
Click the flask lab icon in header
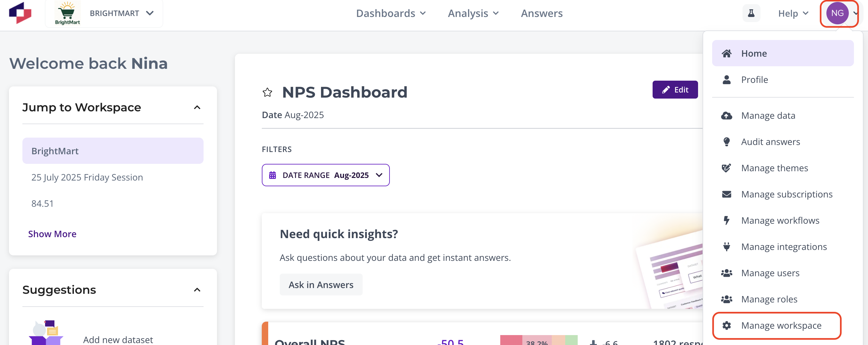pos(751,13)
